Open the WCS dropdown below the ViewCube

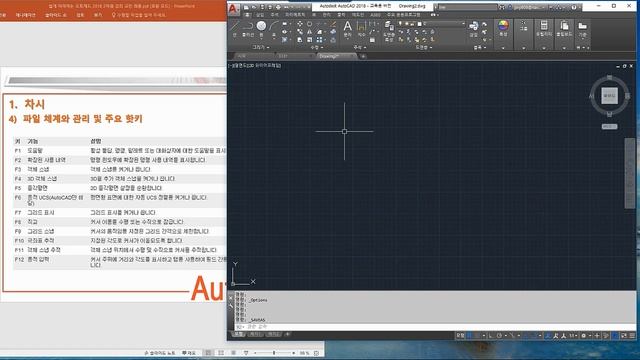[x=609, y=127]
